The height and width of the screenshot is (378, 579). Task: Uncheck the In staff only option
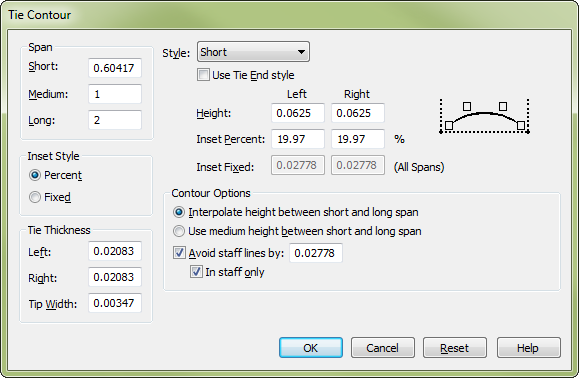pyautogui.click(x=196, y=272)
